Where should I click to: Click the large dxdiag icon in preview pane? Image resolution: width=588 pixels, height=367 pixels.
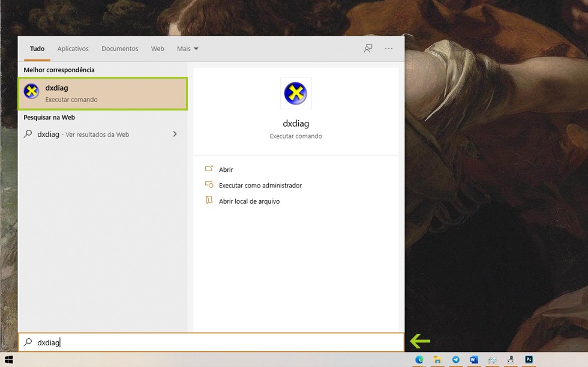(x=295, y=93)
